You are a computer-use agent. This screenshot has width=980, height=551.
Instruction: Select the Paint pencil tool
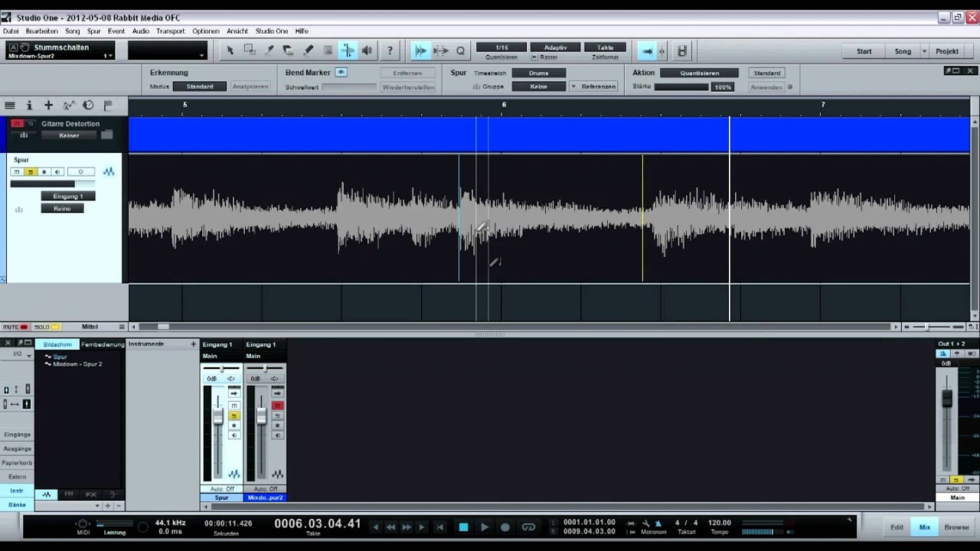pos(309,51)
